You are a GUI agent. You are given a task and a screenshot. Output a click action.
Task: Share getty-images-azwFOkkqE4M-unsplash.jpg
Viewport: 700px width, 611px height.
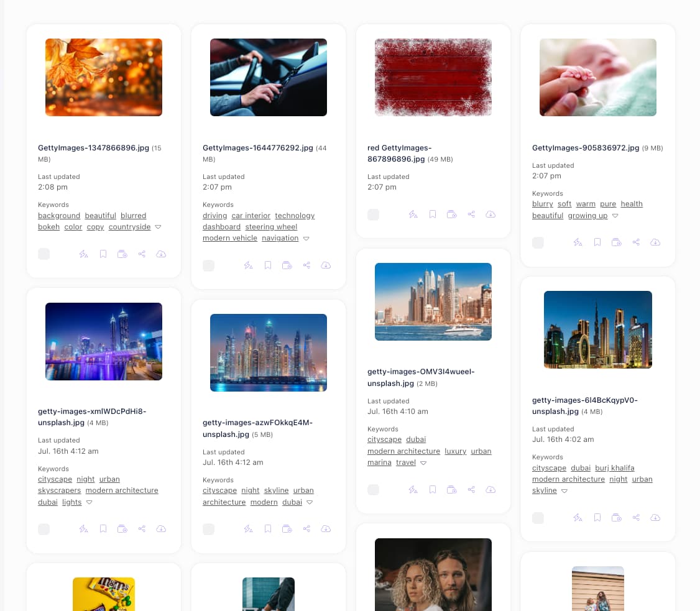tap(306, 529)
